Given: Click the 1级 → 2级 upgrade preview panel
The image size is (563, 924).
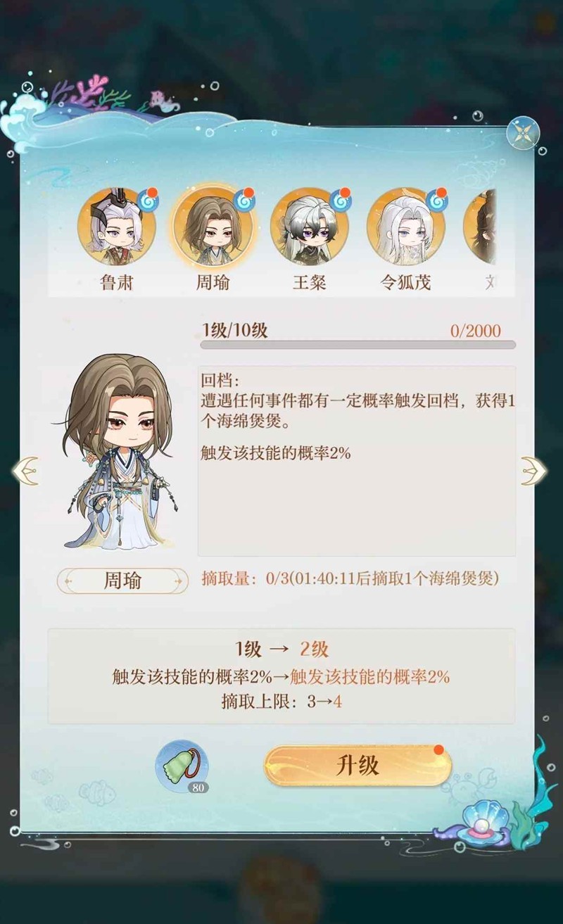Looking at the screenshot, I should click(281, 676).
